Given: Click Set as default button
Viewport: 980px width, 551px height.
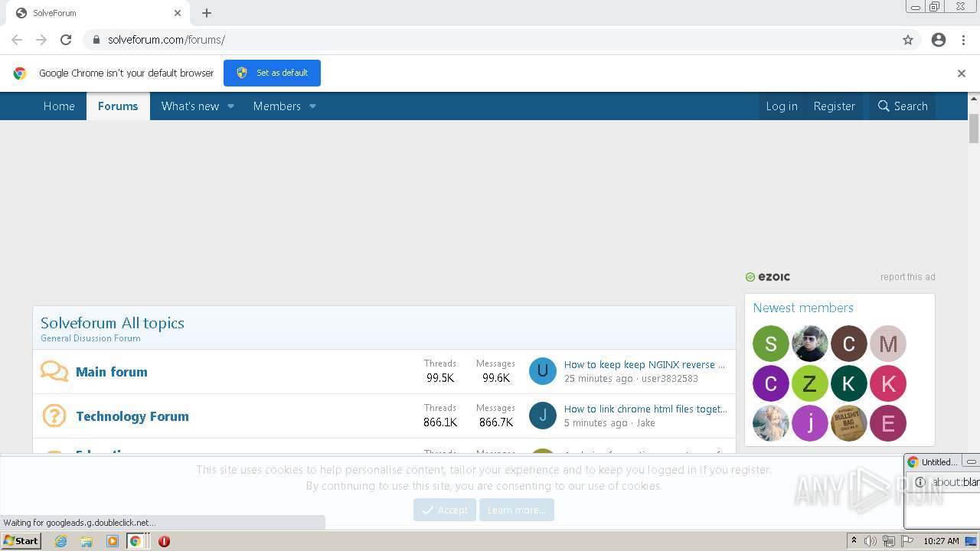Looking at the screenshot, I should [272, 73].
